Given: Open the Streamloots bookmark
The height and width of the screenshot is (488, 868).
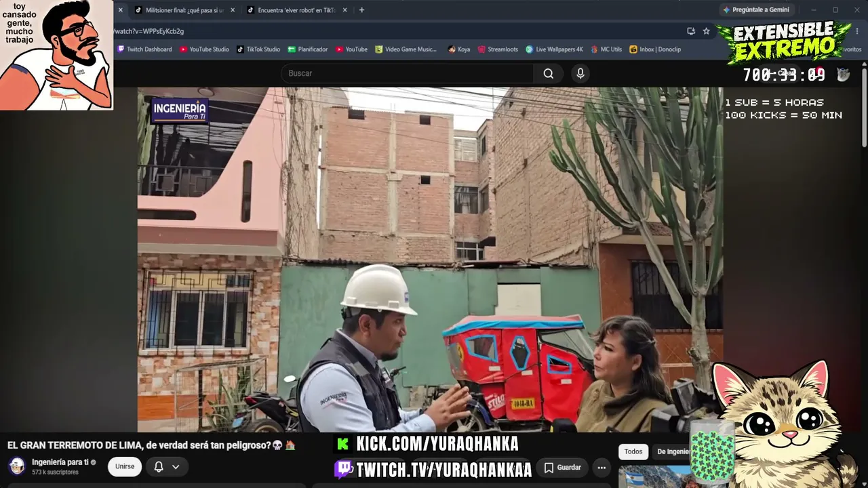Looking at the screenshot, I should pos(498,49).
